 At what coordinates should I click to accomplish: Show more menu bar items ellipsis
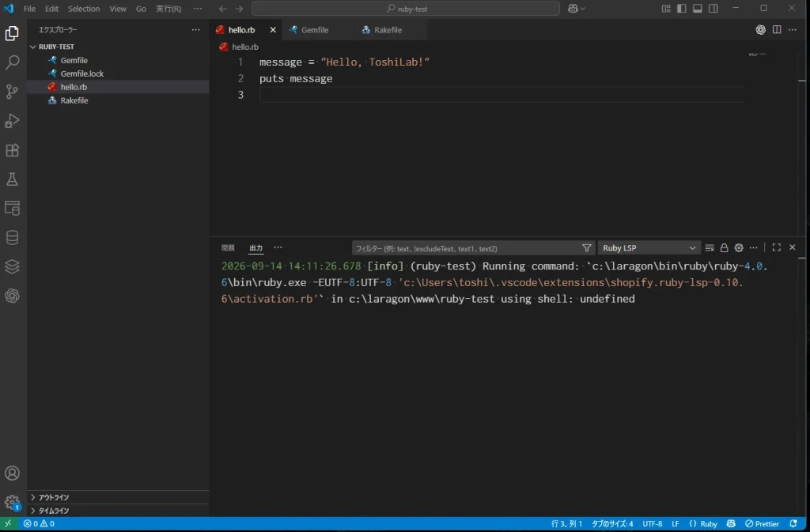coord(197,9)
